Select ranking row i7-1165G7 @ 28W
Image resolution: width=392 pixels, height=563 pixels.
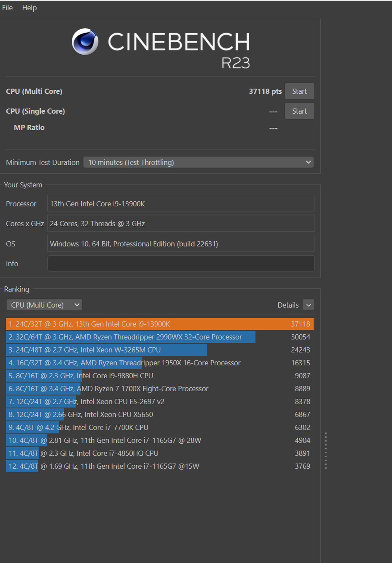tap(160, 441)
